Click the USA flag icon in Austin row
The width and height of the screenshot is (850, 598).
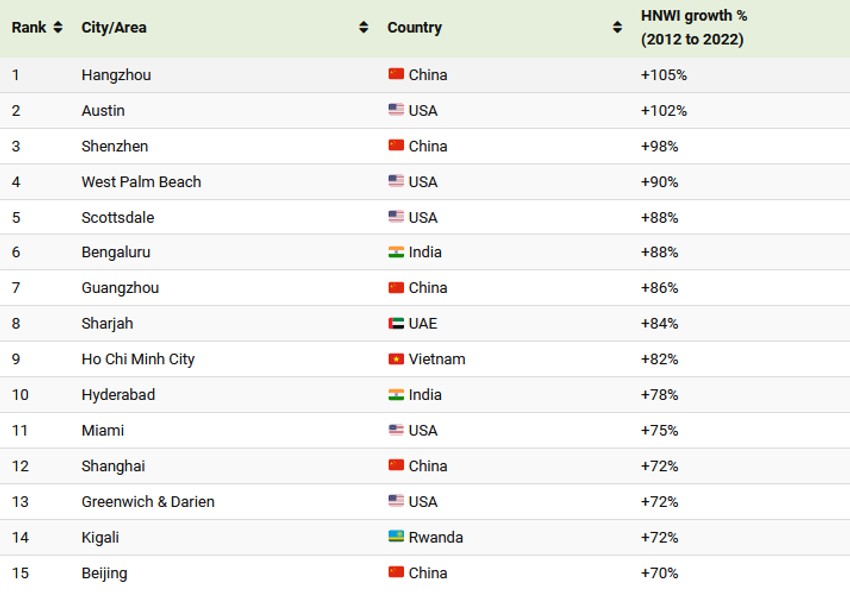pos(396,110)
